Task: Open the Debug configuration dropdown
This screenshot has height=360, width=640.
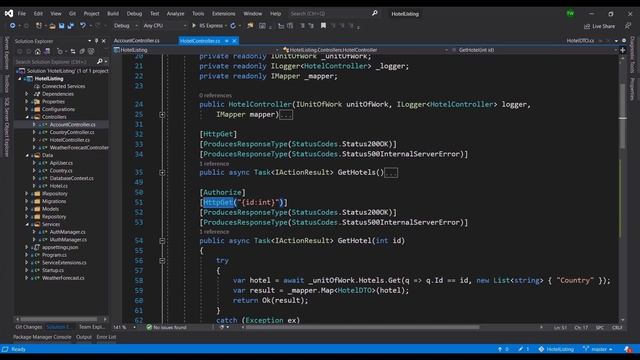Action: (124, 26)
